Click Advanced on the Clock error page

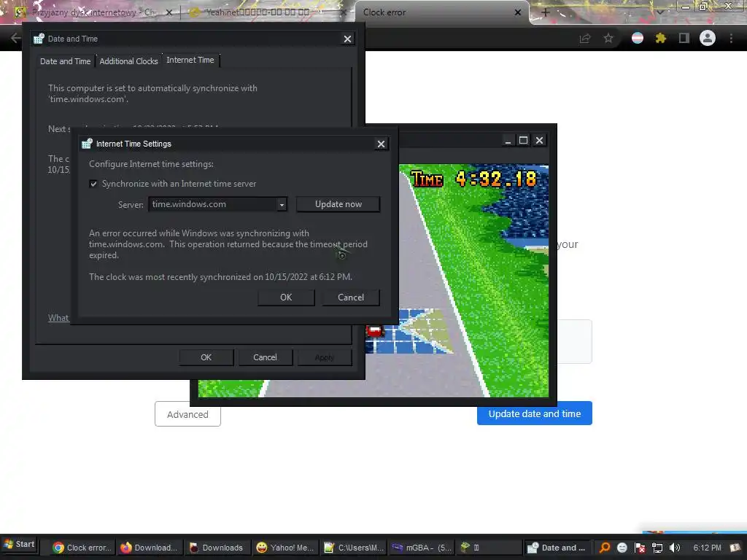187,414
